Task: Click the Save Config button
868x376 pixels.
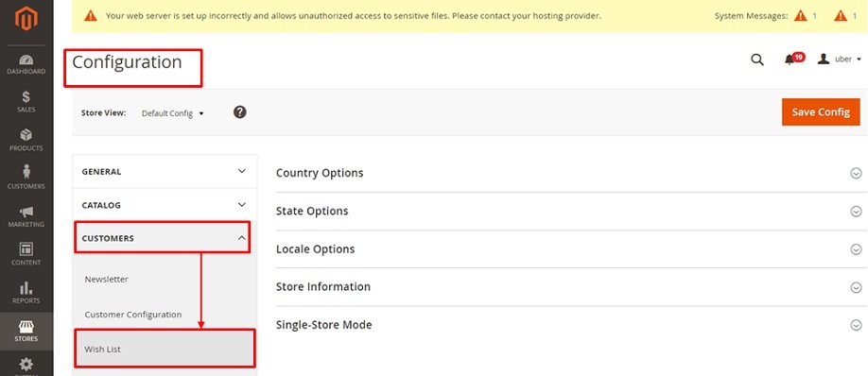Action: 821,112
